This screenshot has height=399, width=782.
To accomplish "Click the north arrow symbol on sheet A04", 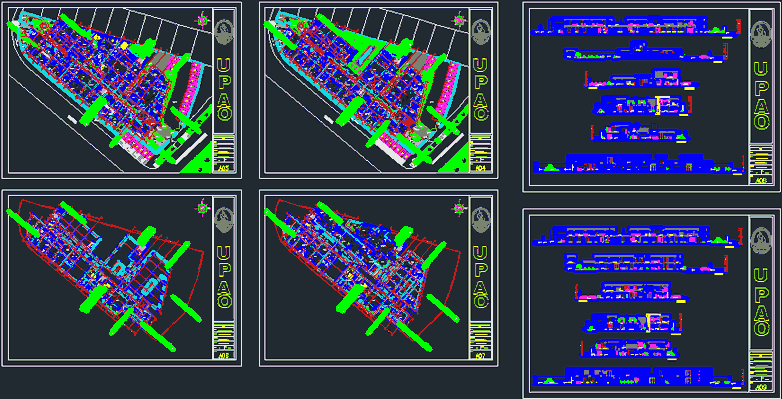I will click(x=459, y=20).
